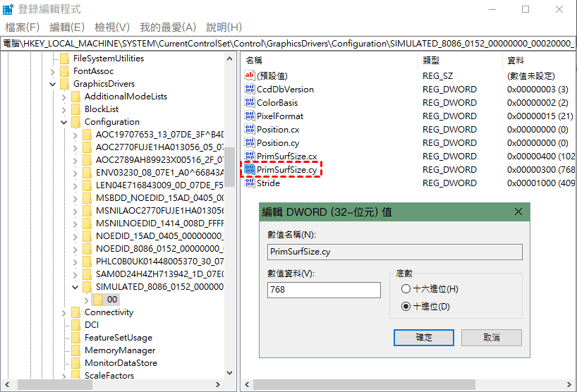Viewport: 577px width, 392px height.
Task: Click the 資料 column header
Action: point(538,60)
